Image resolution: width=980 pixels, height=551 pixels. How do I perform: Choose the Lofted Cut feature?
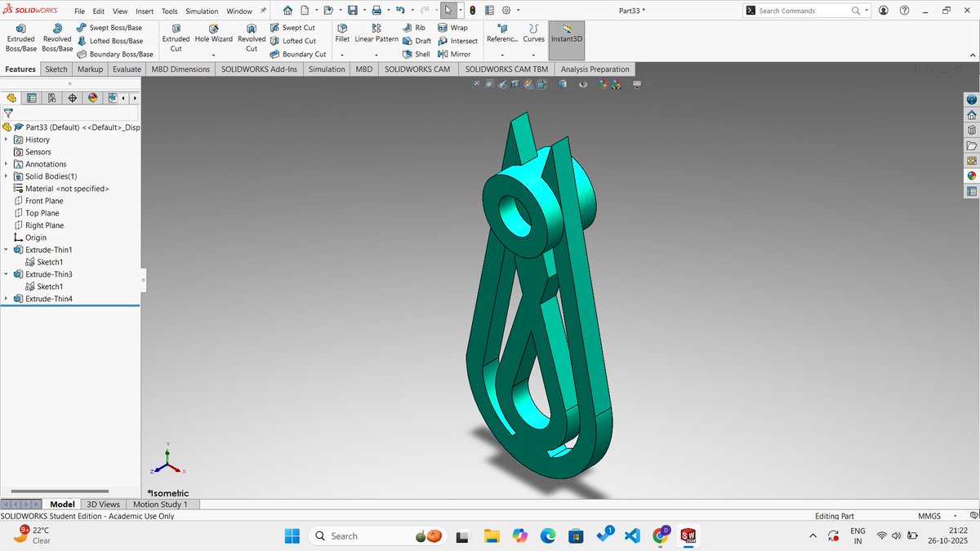point(292,41)
